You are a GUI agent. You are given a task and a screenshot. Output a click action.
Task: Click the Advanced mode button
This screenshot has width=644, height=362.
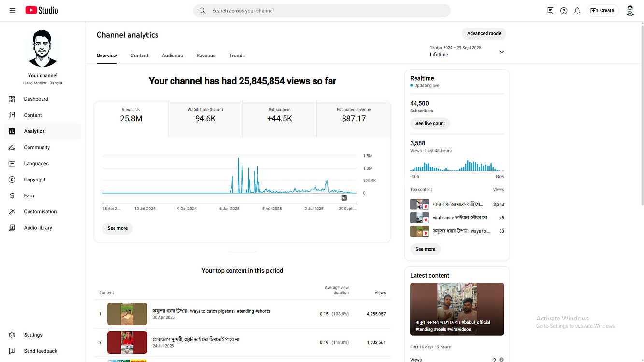[x=484, y=34]
